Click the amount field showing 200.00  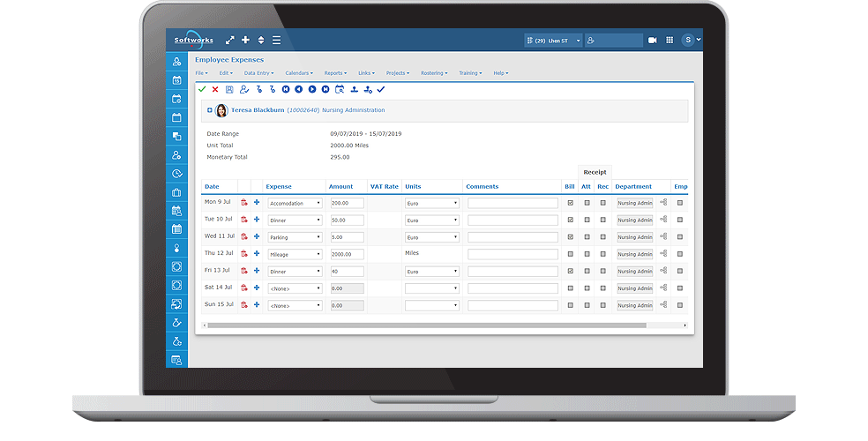[347, 203]
